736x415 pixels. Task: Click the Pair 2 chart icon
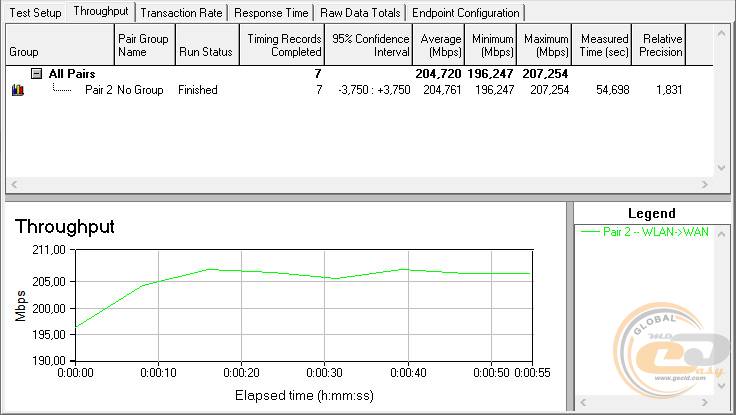pos(17,90)
